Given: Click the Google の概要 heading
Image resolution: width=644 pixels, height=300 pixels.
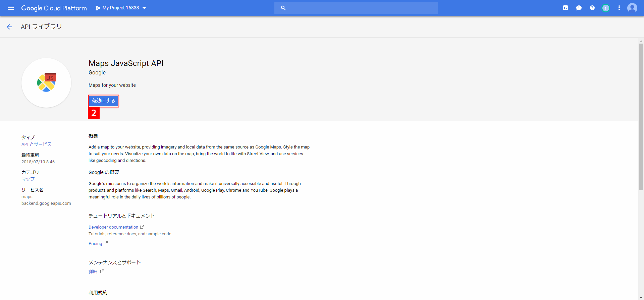Looking at the screenshot, I should tap(104, 172).
